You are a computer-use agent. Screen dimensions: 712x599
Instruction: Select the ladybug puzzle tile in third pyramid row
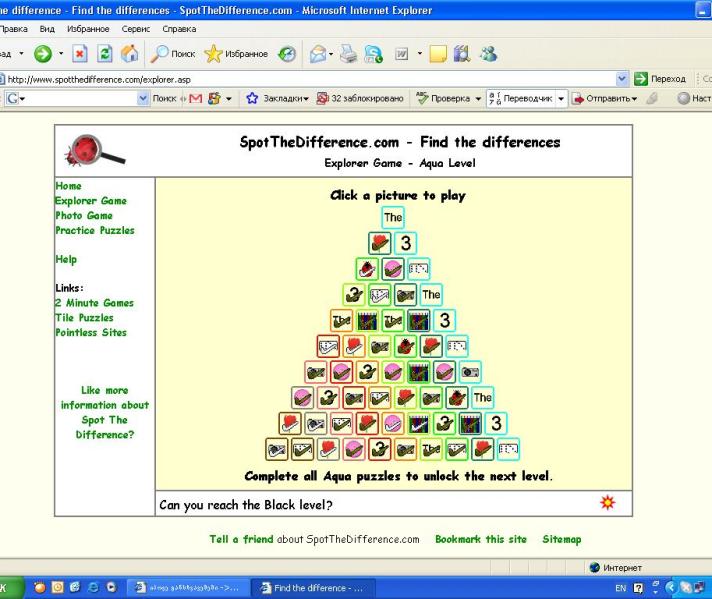(x=367, y=269)
